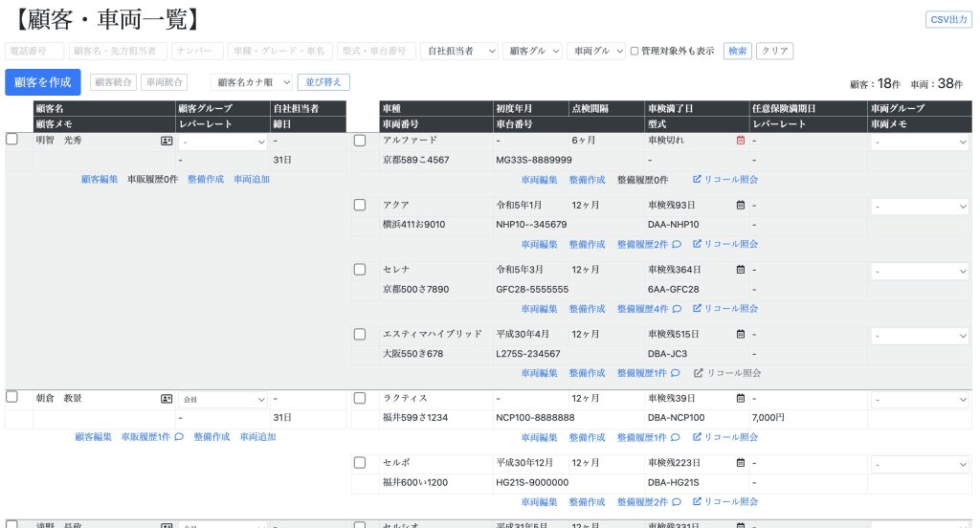Viewport: 980px width, 528px height.
Task: Click calendar icon on セレナ row
Action: click(741, 270)
